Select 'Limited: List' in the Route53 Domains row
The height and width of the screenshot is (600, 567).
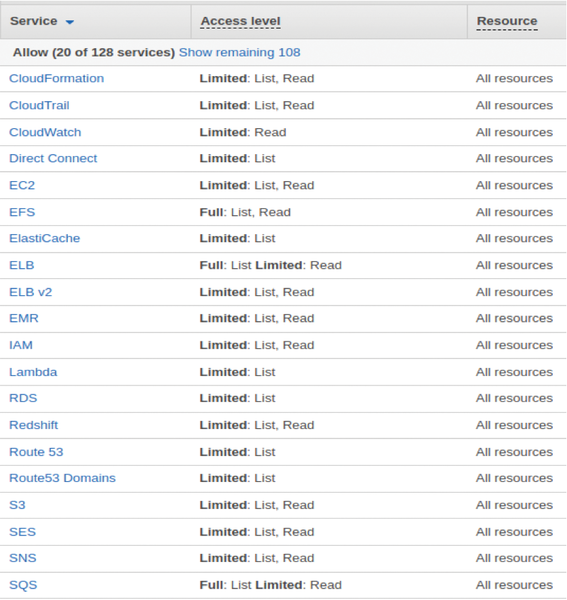(x=237, y=478)
